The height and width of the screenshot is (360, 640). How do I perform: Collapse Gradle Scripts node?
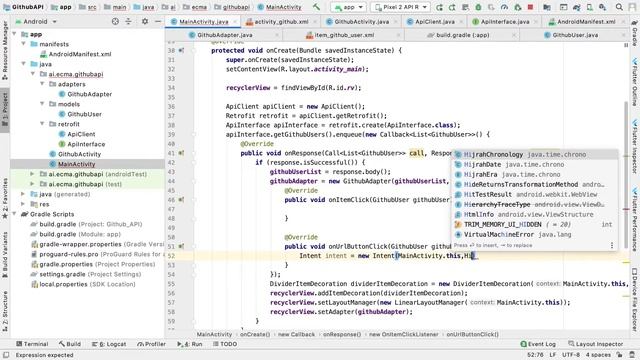pos(15,214)
